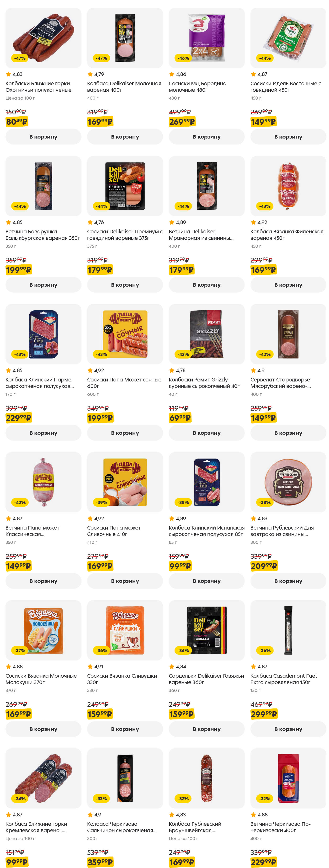The width and height of the screenshot is (329, 868).
Task: Click the -39% badge on Папа может Сливочные
Action: pos(101,502)
